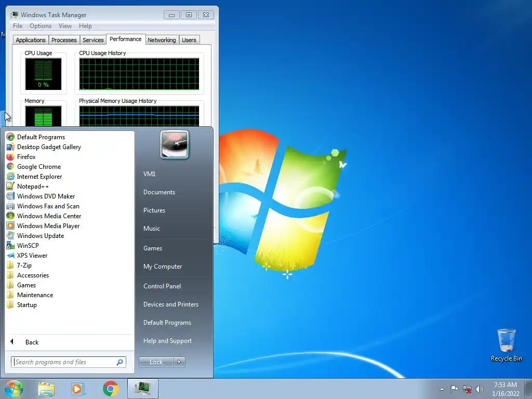Click the CPU Usage meter

pos(43,74)
